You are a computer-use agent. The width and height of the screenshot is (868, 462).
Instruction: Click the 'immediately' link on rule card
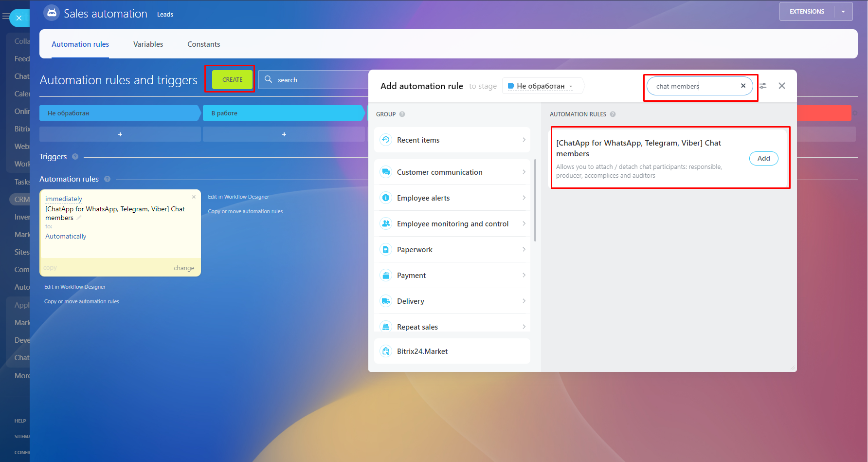(64, 199)
